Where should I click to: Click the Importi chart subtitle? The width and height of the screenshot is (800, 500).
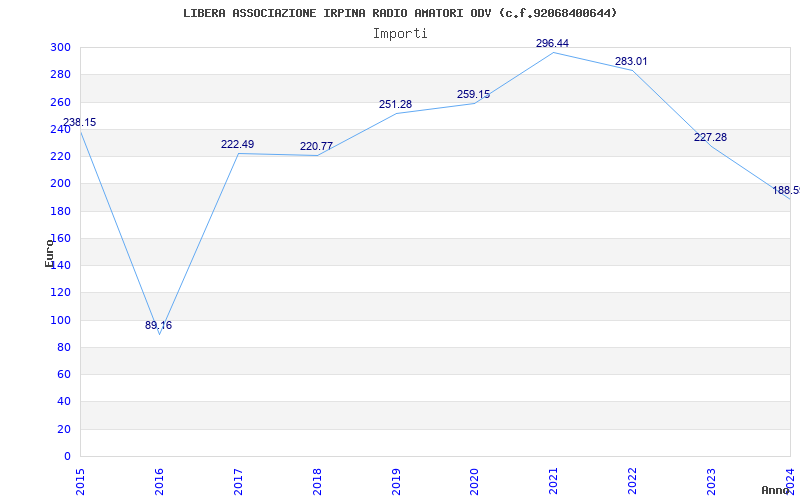tap(400, 34)
